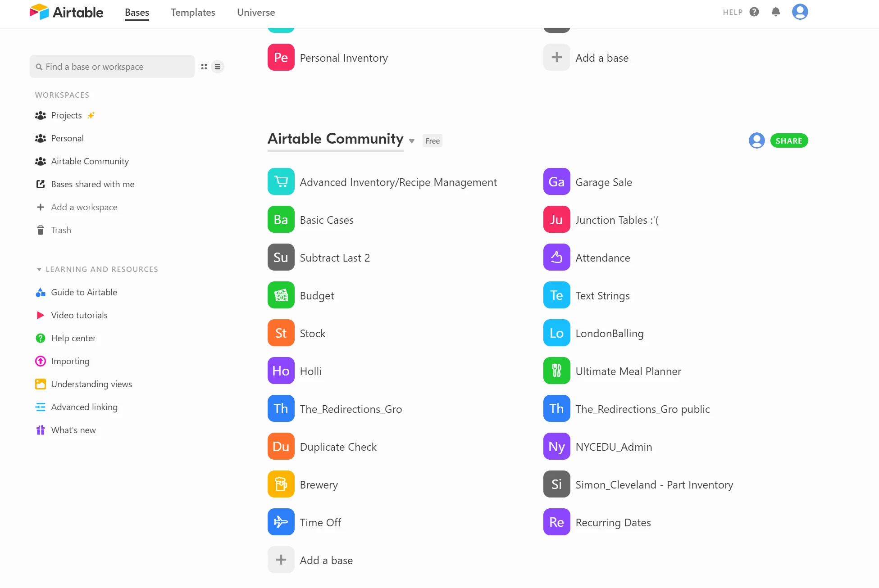This screenshot has height=588, width=879.
Task: Switch to list view of bases
Action: (218, 67)
